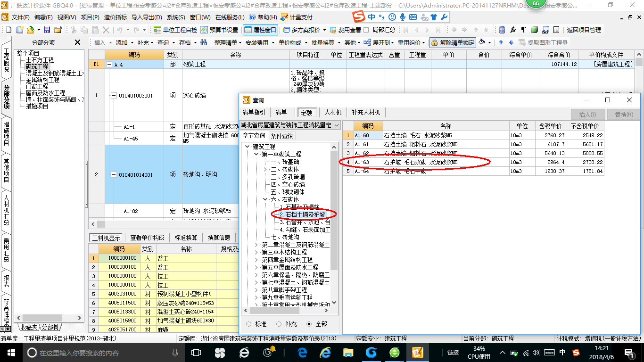This screenshot has height=362, width=644.
Task: Open Task View on the Windows taskbar
Action: coord(196,353)
